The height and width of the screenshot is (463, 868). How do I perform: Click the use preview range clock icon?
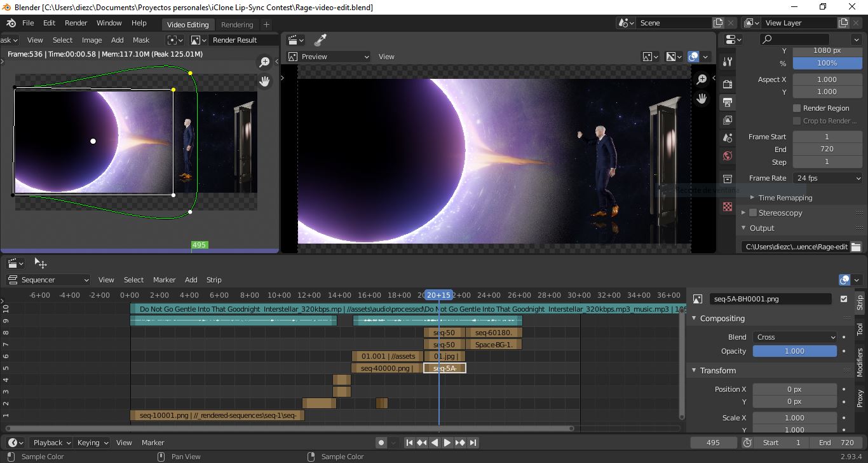point(747,443)
